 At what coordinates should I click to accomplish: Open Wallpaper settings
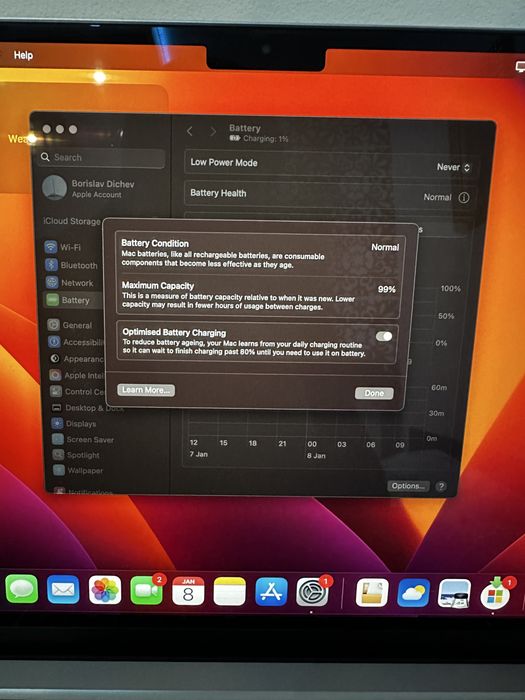78,471
